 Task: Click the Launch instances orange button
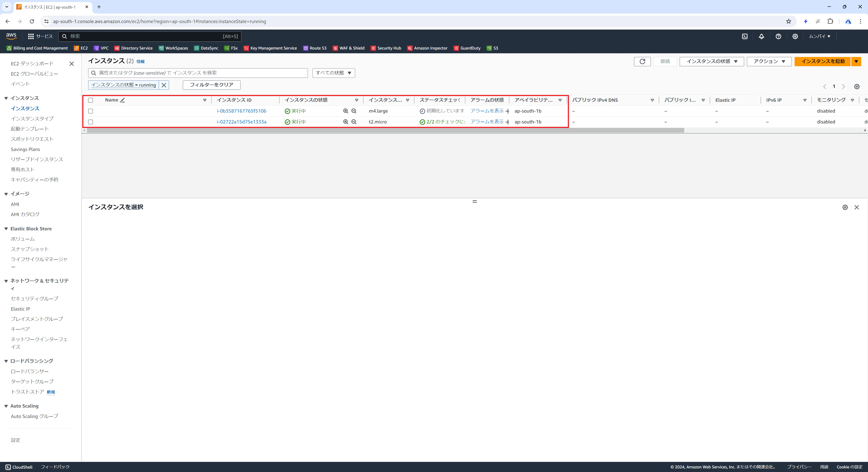823,61
